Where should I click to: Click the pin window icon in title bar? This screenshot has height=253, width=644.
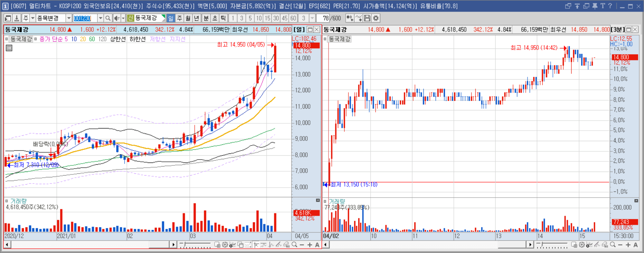595,6
